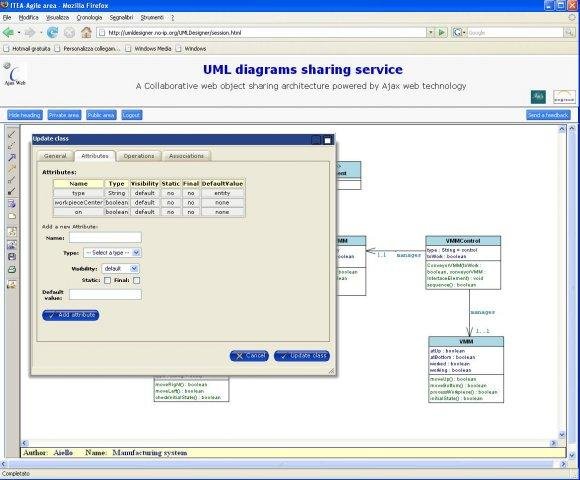The width and height of the screenshot is (580, 480).
Task: Click the browser forward arrow
Action: (30, 33)
